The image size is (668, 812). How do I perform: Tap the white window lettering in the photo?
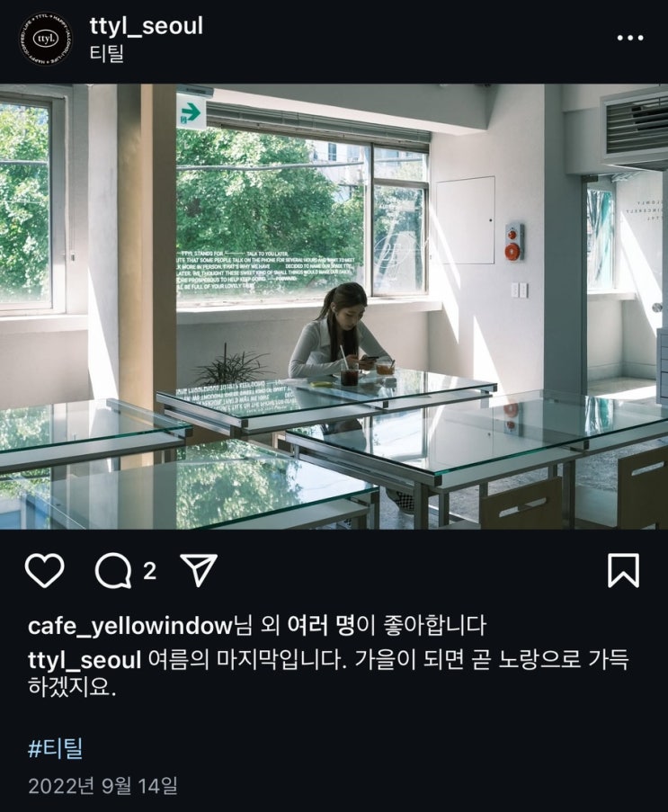pos(264,270)
